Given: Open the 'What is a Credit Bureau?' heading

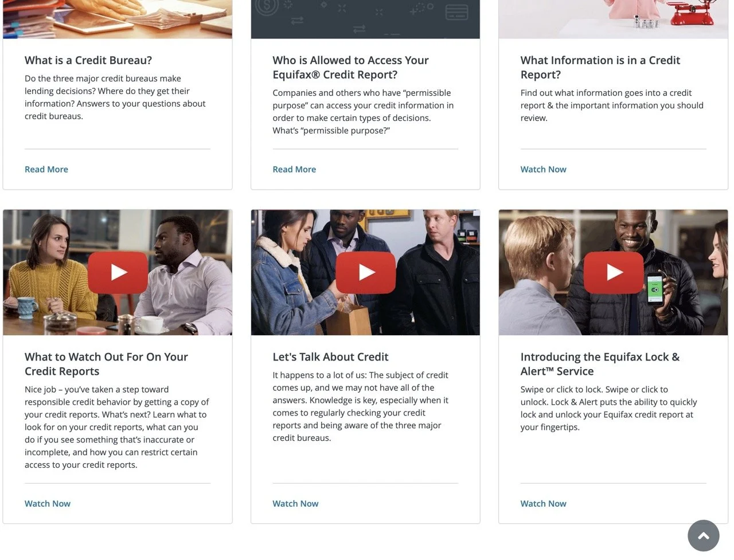Looking at the screenshot, I should (88, 60).
